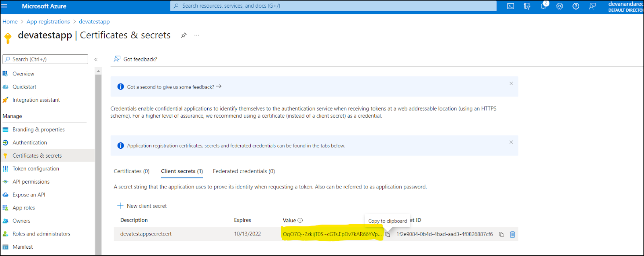
Task: Open Authentication settings
Action: click(x=29, y=143)
